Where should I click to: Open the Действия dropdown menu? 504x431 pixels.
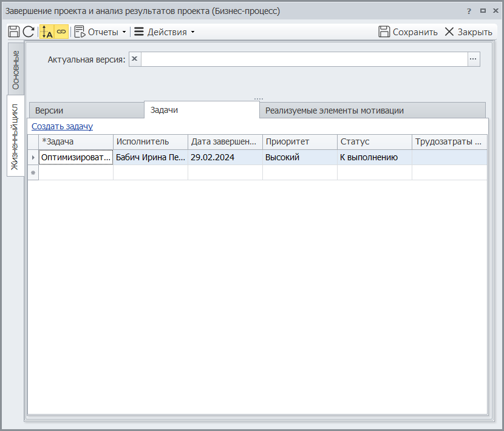click(x=165, y=32)
